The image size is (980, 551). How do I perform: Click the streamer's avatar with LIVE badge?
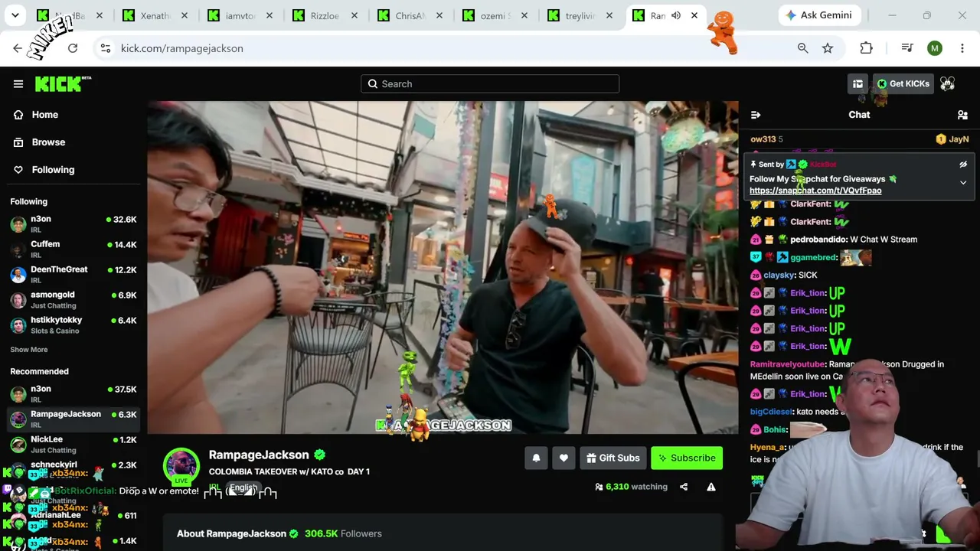click(181, 466)
